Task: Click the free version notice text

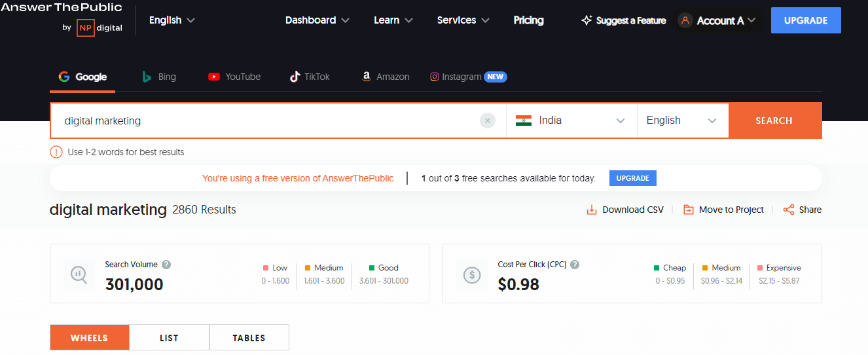Action: point(298,178)
